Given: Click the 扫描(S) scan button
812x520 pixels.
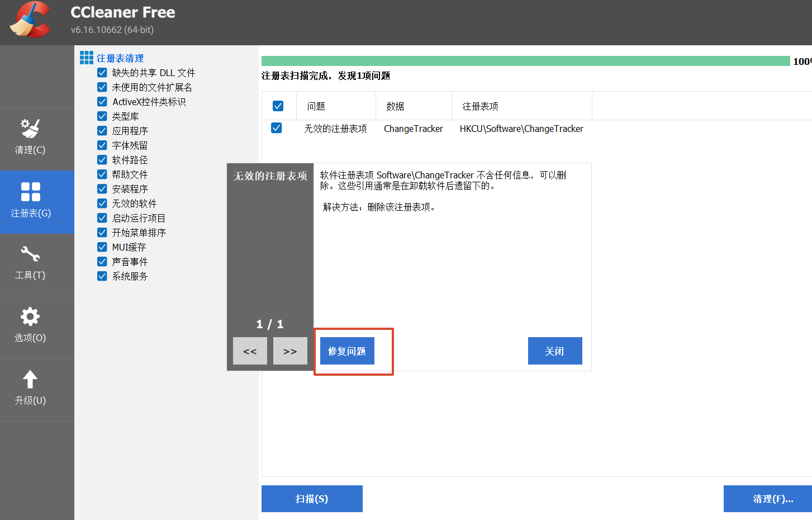Looking at the screenshot, I should pos(312,499).
